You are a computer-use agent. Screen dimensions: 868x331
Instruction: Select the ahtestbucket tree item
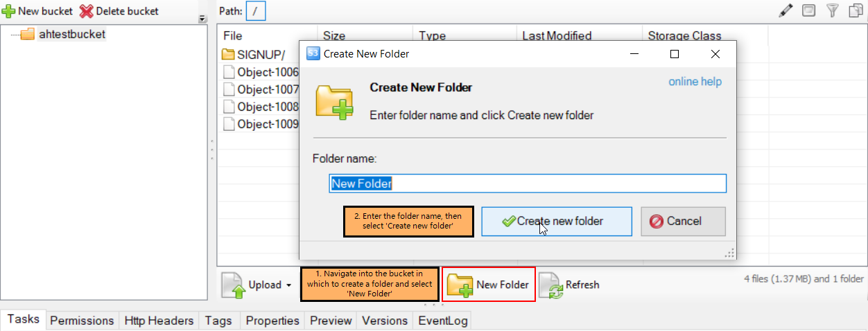[x=71, y=34]
